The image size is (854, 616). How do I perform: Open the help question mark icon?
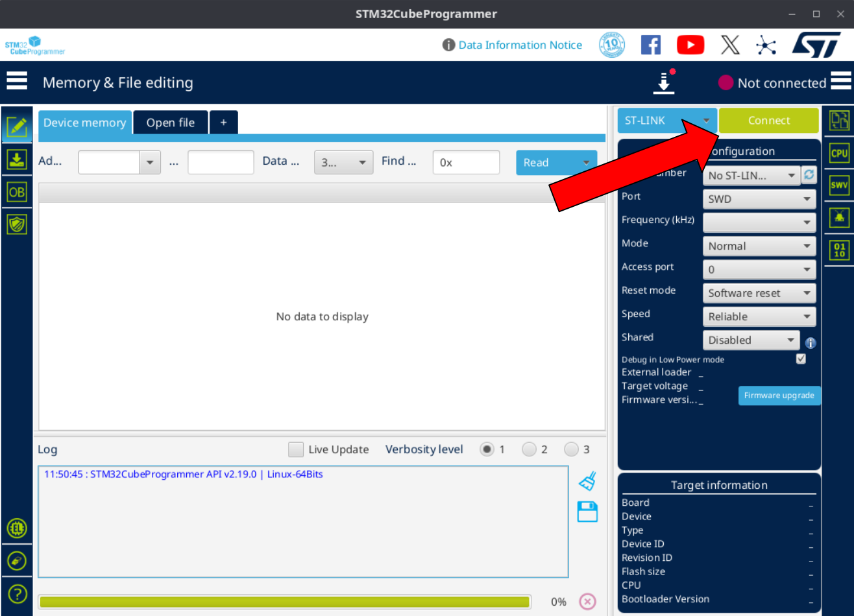17,593
